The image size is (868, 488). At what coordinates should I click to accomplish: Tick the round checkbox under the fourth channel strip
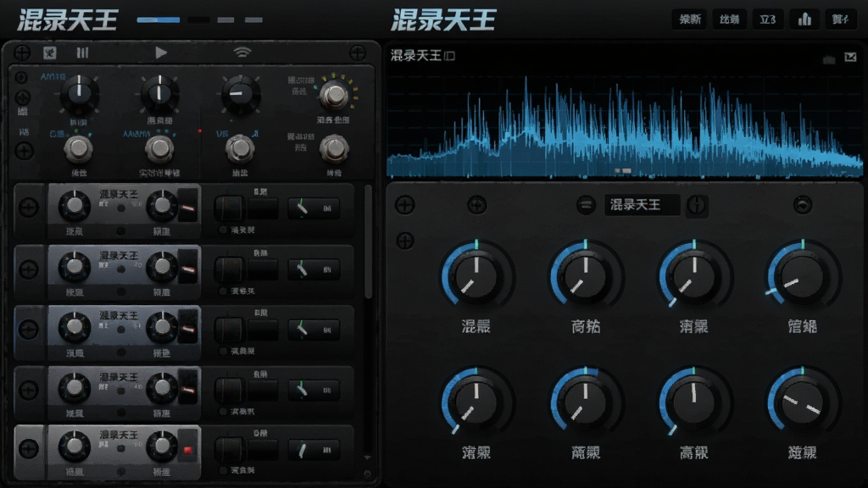click(223, 412)
